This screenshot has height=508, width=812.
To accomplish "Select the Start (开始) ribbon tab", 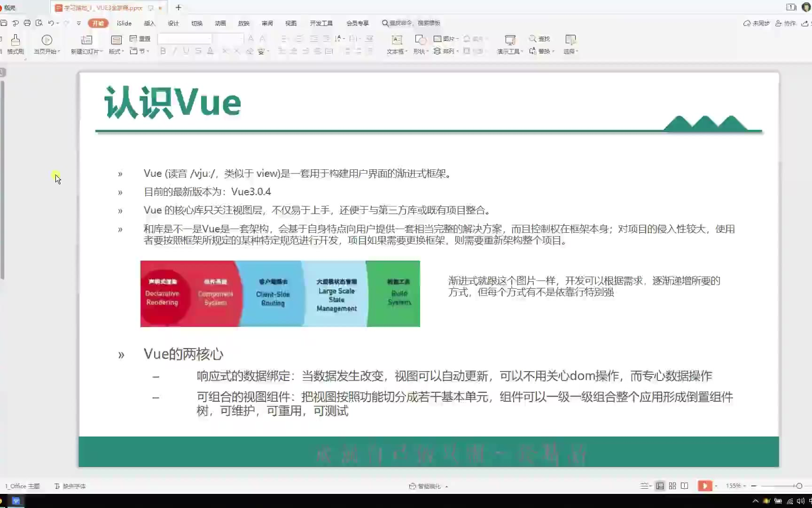I will tap(98, 23).
